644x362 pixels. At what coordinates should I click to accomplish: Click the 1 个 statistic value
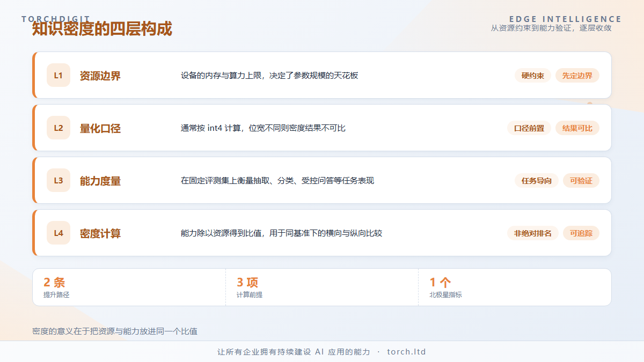tap(440, 282)
